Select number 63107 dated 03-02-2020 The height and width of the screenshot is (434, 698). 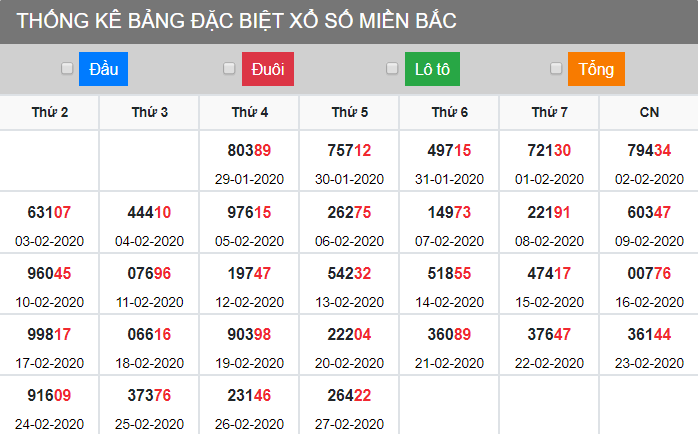pyautogui.click(x=49, y=212)
